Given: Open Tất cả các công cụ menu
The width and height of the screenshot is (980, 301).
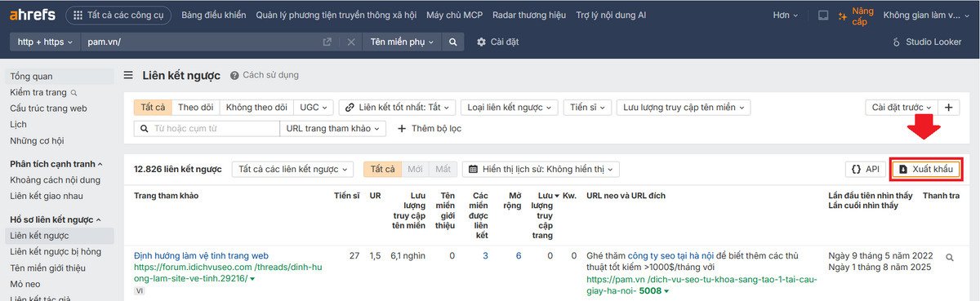Looking at the screenshot, I should coord(118,15).
